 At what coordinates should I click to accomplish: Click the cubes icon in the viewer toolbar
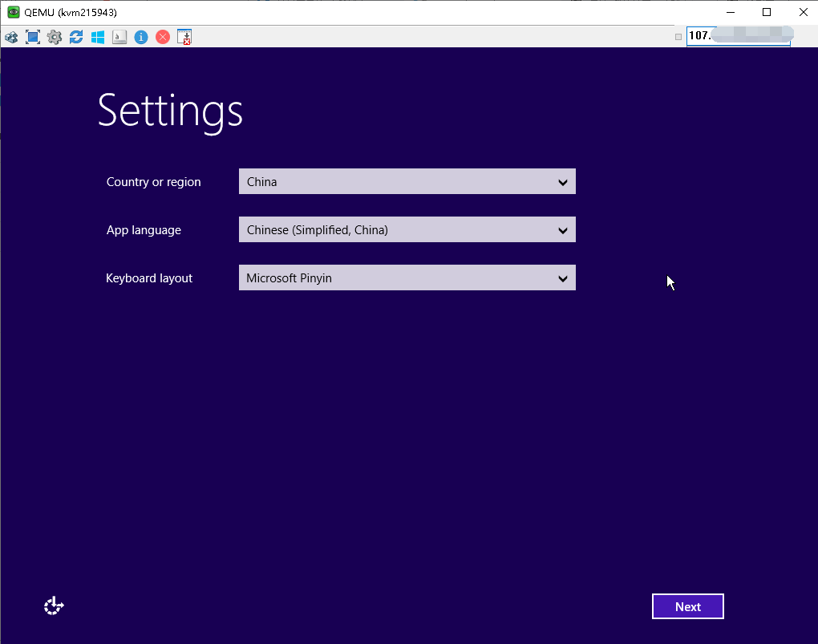click(x=11, y=37)
